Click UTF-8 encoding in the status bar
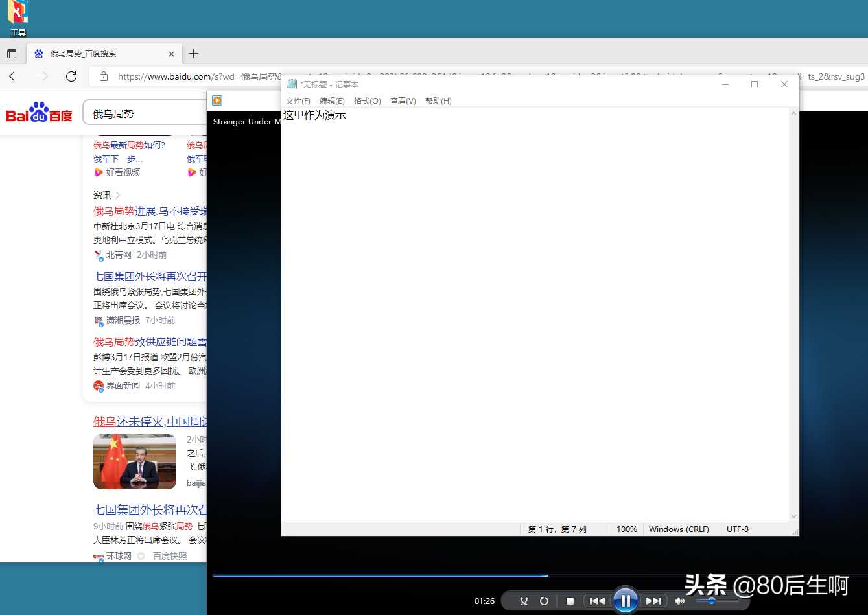 tap(738, 529)
